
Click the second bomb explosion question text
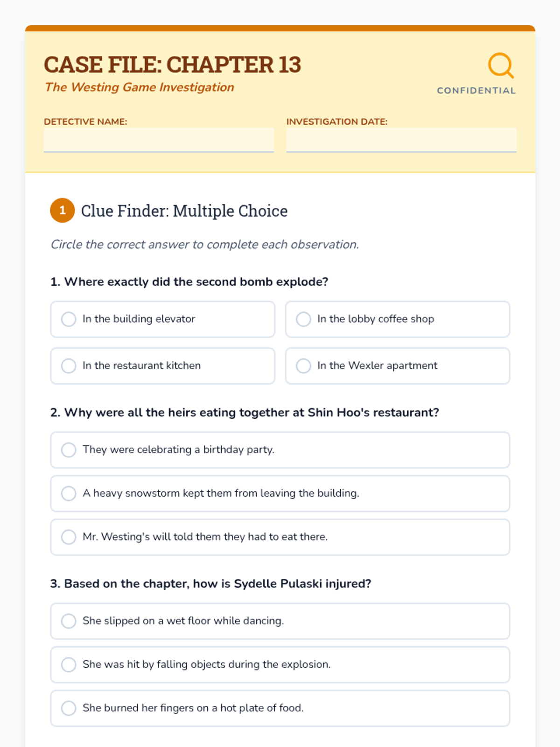(x=189, y=282)
